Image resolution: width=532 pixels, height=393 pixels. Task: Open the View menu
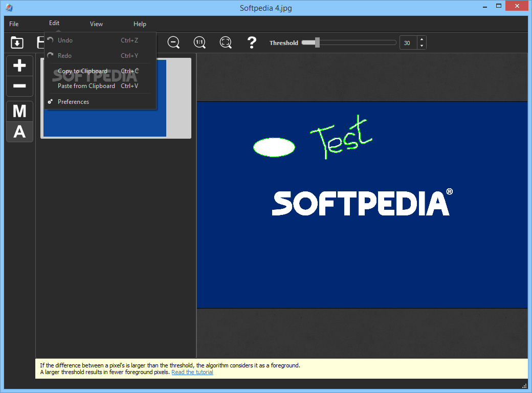pos(96,24)
